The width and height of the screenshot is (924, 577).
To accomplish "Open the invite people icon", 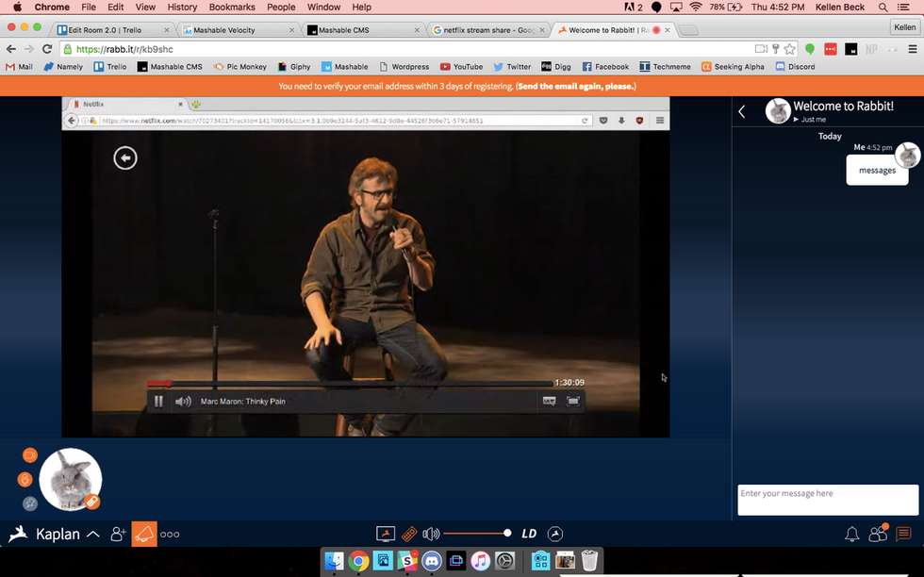I will click(118, 535).
